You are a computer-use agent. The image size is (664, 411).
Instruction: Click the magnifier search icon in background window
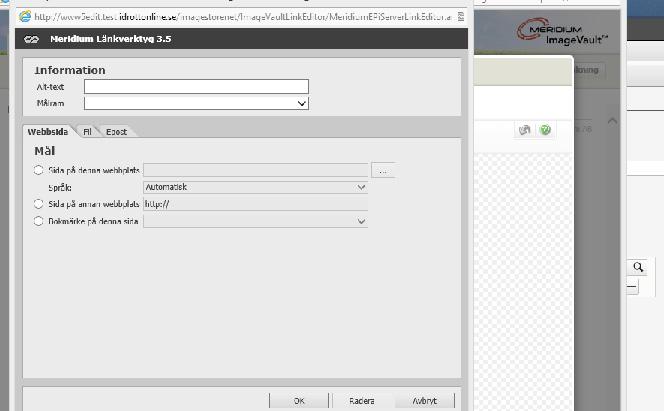[638, 267]
